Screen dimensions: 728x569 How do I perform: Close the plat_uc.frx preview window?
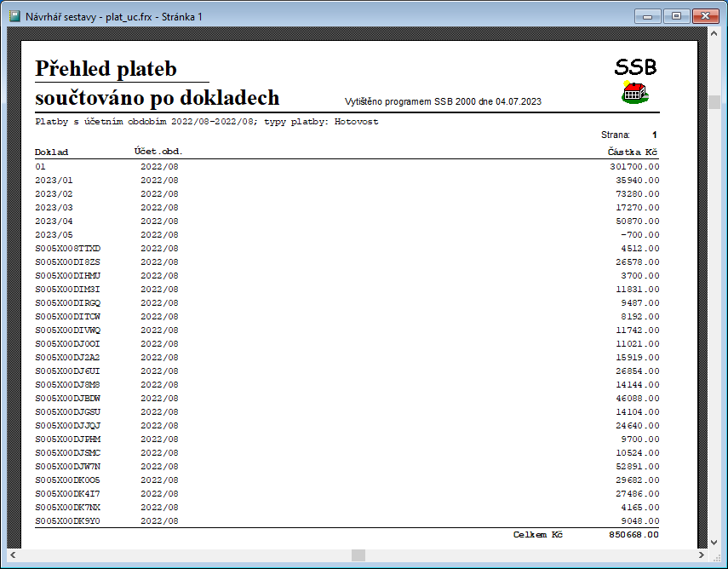706,15
